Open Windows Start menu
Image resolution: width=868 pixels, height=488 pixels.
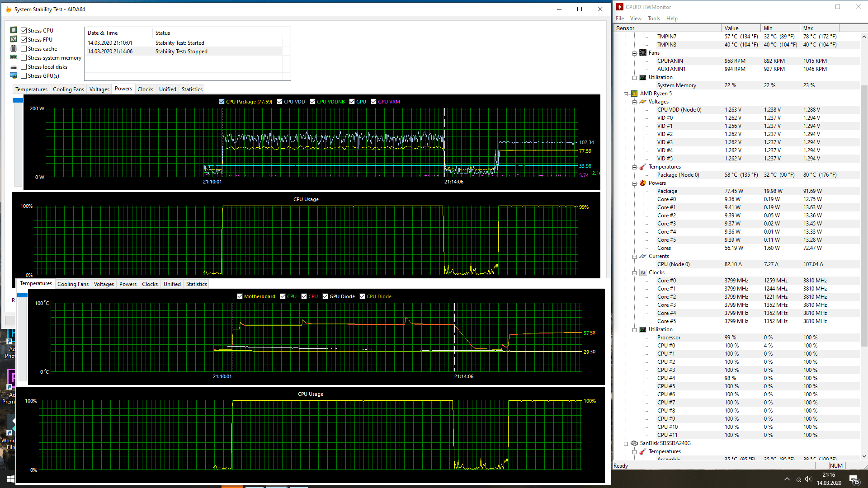[x=10, y=479]
